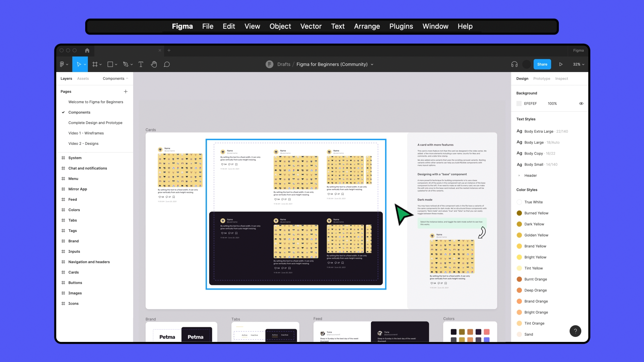The width and height of the screenshot is (644, 362).
Task: Open Pen tool options dropdown arrow
Action: pos(132,65)
